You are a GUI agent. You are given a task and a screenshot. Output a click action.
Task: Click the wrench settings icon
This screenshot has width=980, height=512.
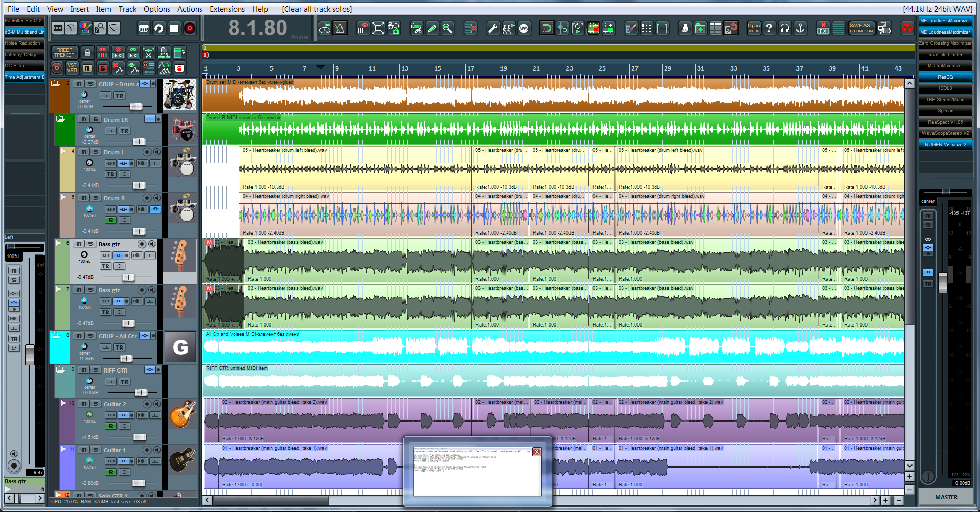[x=493, y=28]
